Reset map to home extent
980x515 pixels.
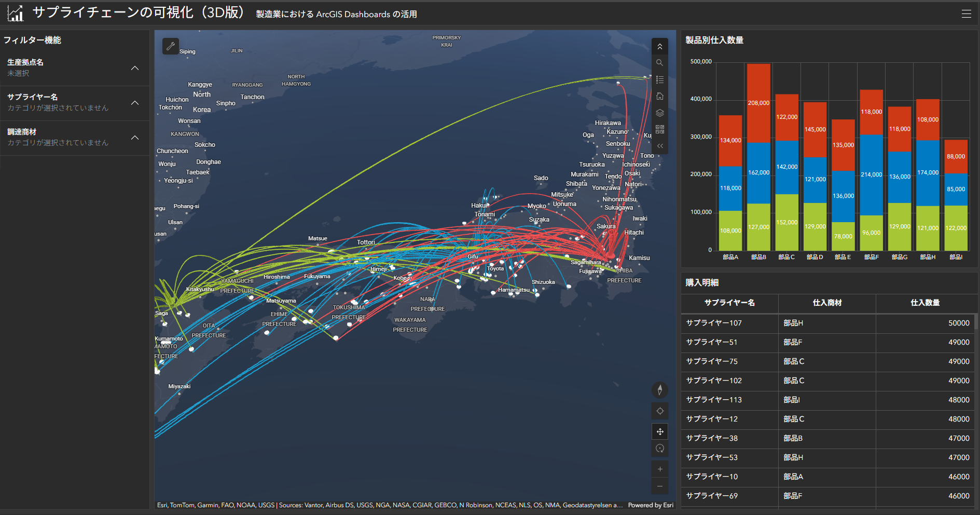click(x=659, y=96)
